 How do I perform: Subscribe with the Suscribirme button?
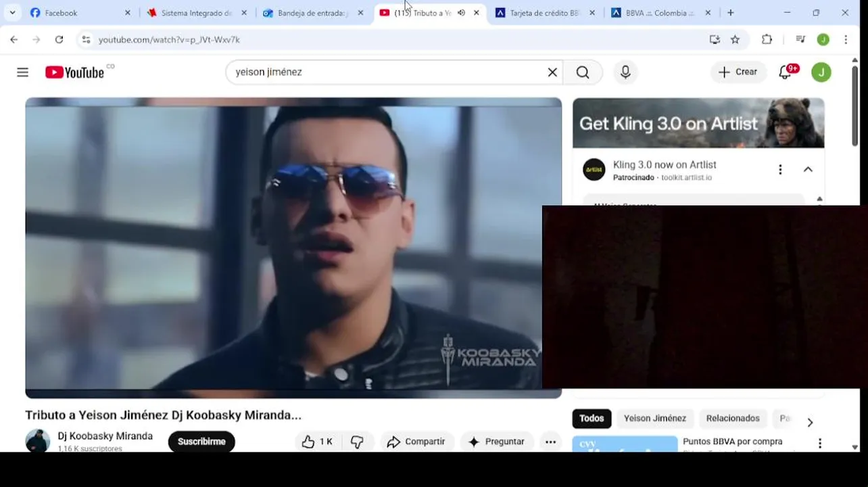click(x=201, y=442)
